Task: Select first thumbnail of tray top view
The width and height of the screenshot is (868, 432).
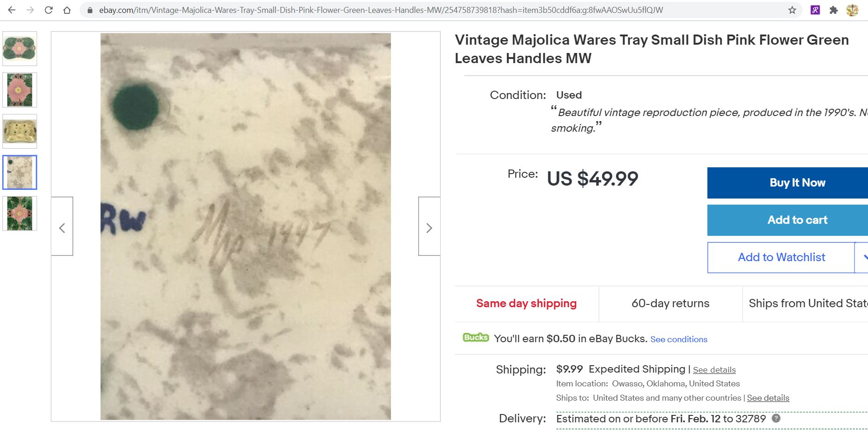Action: [20, 49]
